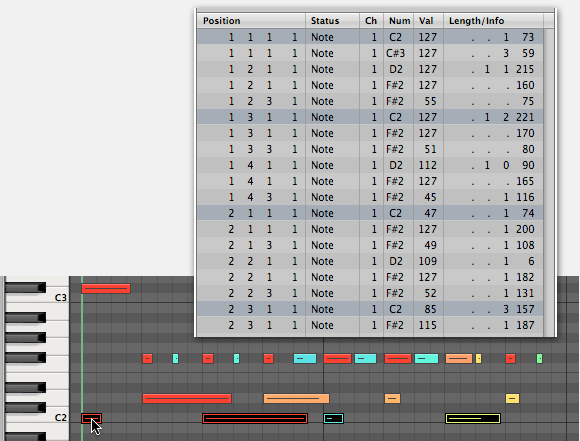
Task: Click the length value 3 157 in list
Action: [518, 309]
